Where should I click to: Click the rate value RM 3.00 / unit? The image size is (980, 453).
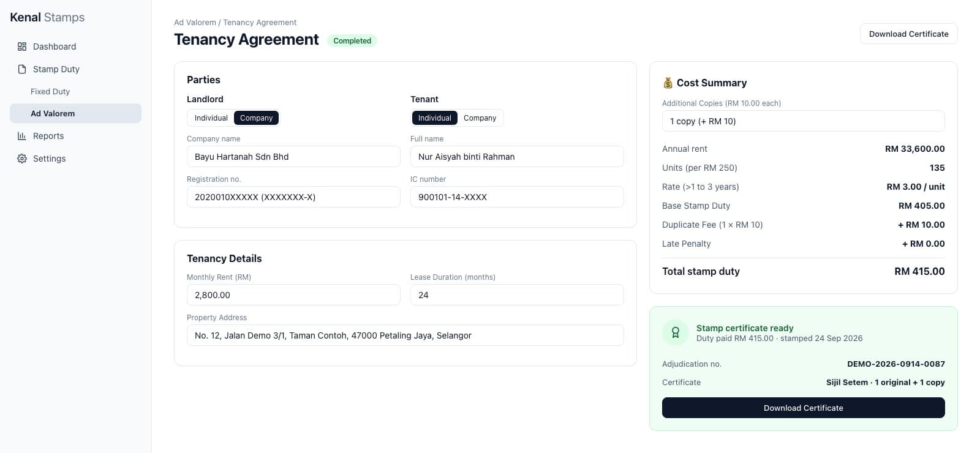click(916, 187)
